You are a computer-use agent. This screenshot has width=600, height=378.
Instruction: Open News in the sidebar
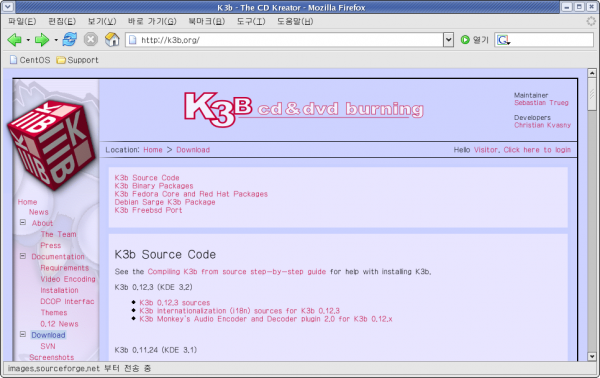pyautogui.click(x=39, y=212)
